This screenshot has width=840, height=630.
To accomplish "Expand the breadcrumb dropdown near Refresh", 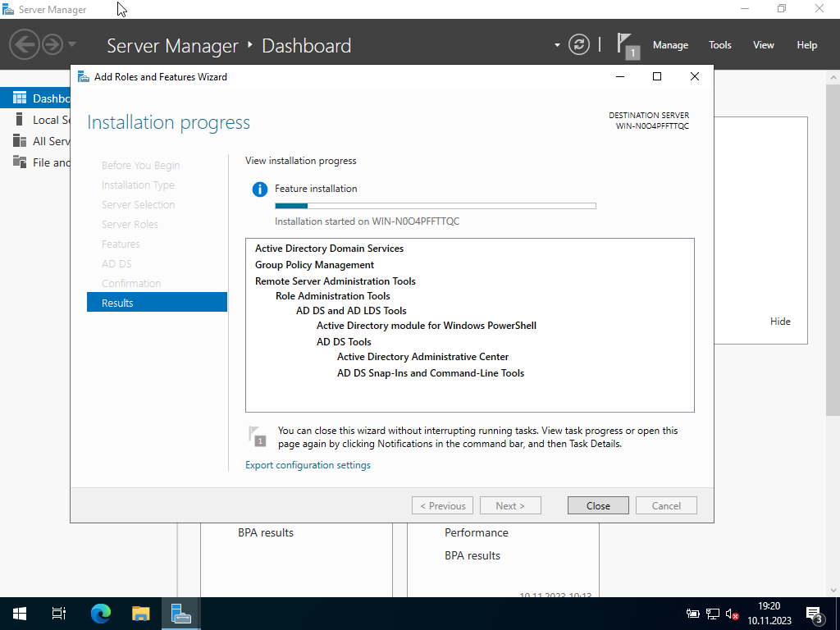I will [557, 45].
